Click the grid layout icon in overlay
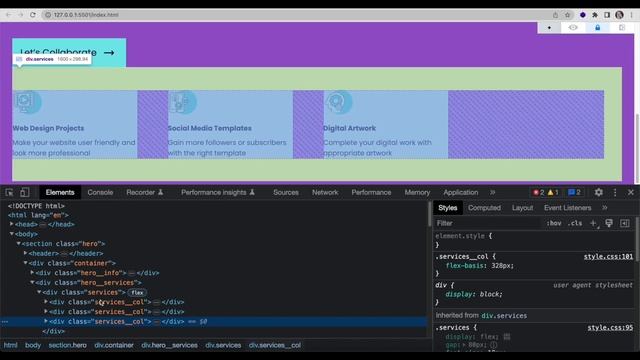640x360 pixels. click(x=622, y=28)
